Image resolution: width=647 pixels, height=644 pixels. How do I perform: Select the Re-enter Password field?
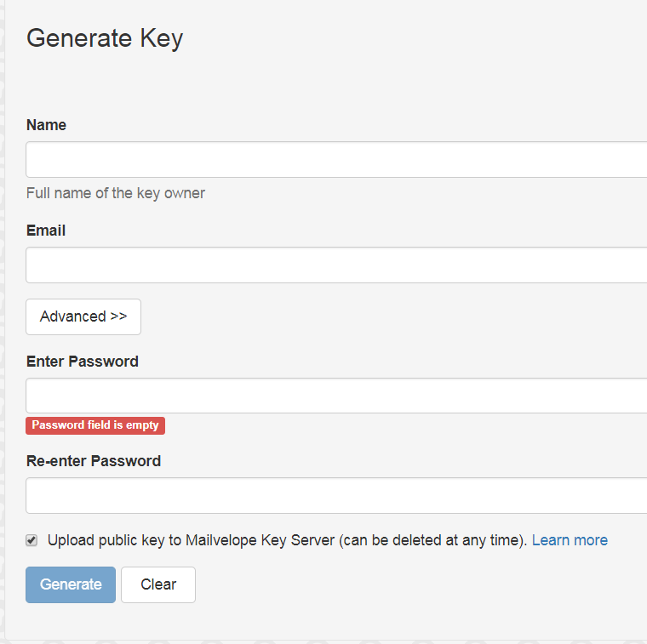(336, 496)
